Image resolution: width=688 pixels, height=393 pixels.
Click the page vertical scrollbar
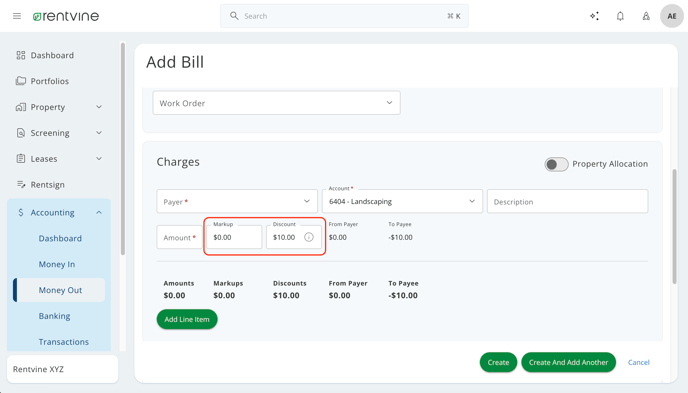point(675,226)
